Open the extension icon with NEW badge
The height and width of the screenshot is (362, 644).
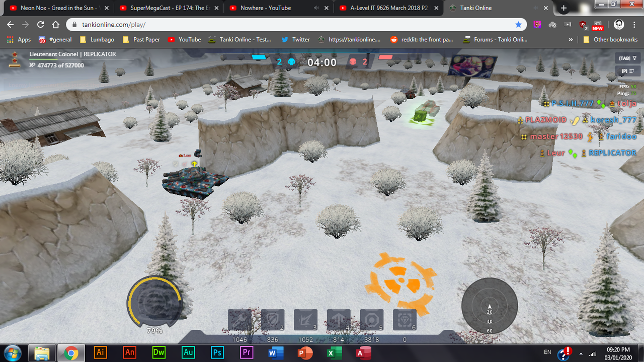coord(598,25)
